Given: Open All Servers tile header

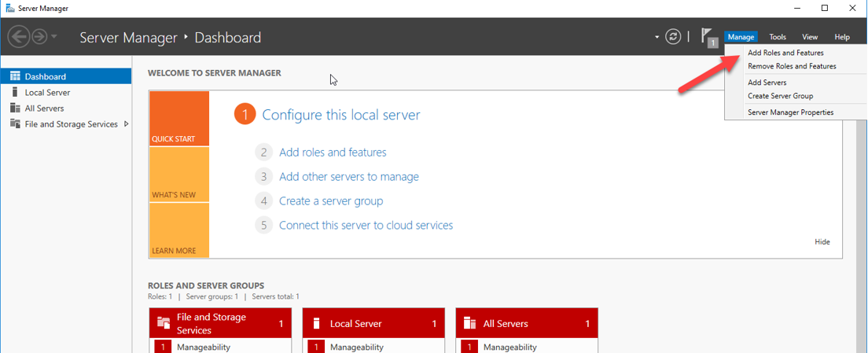Looking at the screenshot, I should [527, 324].
